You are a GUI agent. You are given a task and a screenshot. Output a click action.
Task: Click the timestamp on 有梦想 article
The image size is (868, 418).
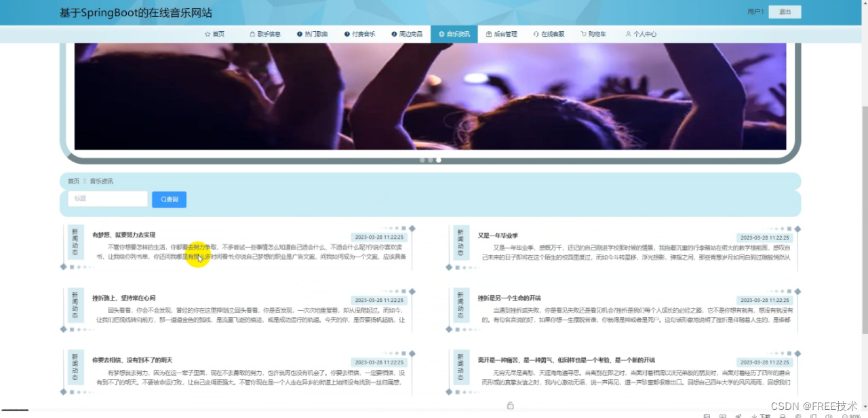point(379,237)
